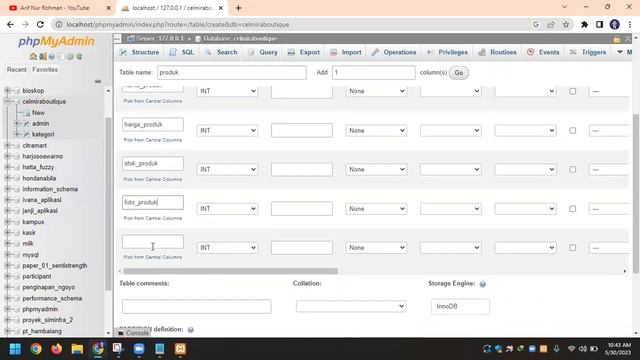Open the Chrome profile avatar
Image resolution: width=640 pixels, height=360 pixels.
click(614, 24)
